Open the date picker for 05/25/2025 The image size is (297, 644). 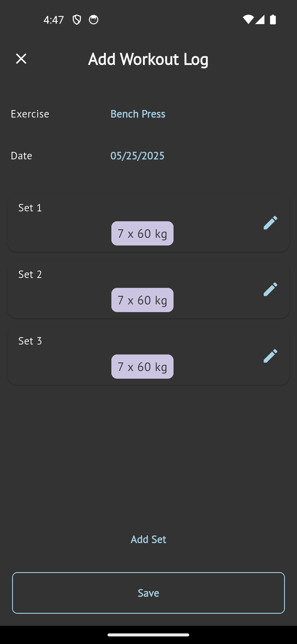point(137,155)
